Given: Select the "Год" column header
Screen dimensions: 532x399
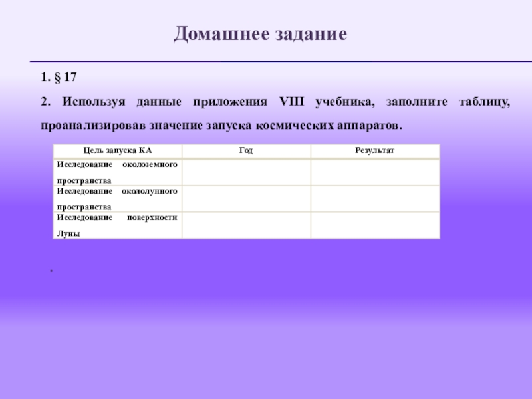Looking at the screenshot, I should coord(245,151).
